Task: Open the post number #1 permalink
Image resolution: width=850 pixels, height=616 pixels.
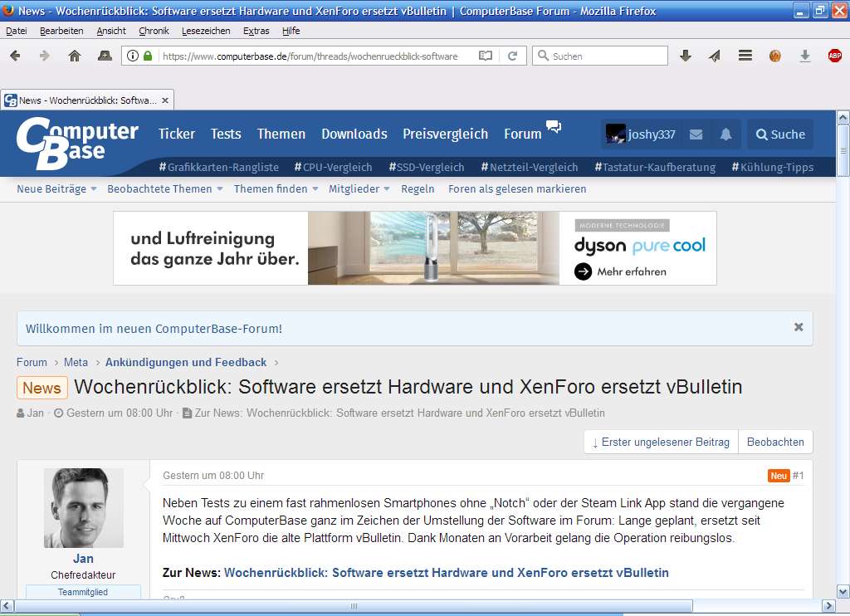Action: coord(798,476)
